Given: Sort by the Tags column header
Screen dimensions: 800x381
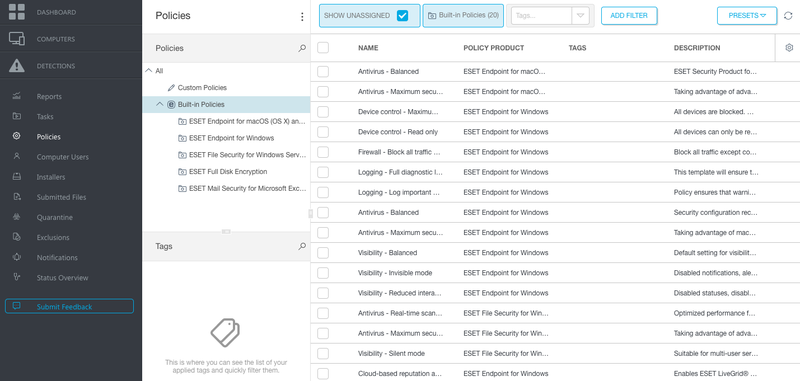Looking at the screenshot, I should (x=577, y=48).
